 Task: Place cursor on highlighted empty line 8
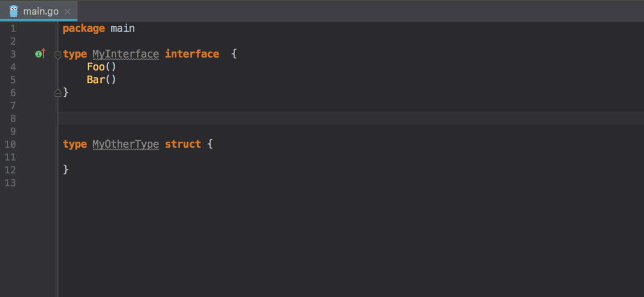pos(258,118)
